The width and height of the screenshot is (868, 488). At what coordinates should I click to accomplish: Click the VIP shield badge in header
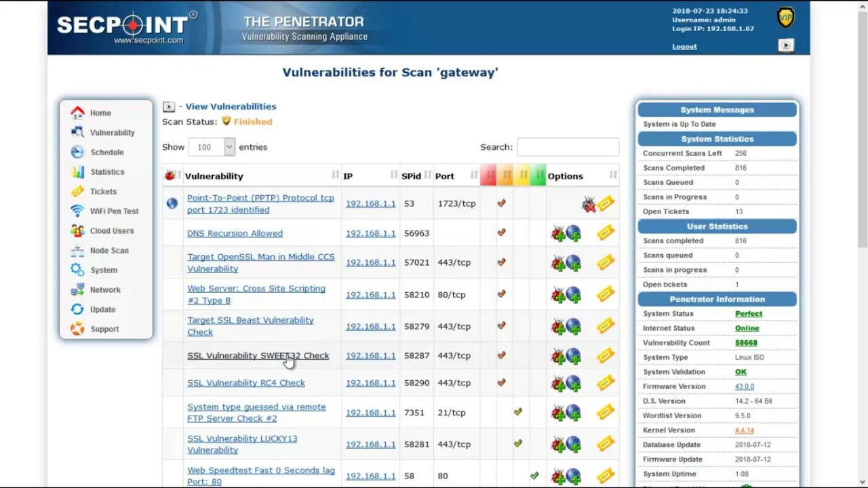[x=785, y=18]
